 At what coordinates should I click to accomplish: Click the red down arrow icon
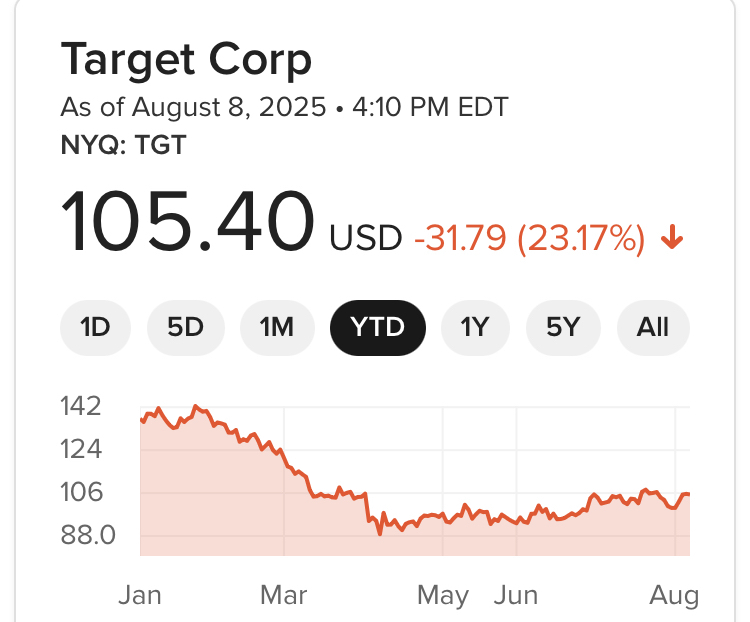click(672, 238)
